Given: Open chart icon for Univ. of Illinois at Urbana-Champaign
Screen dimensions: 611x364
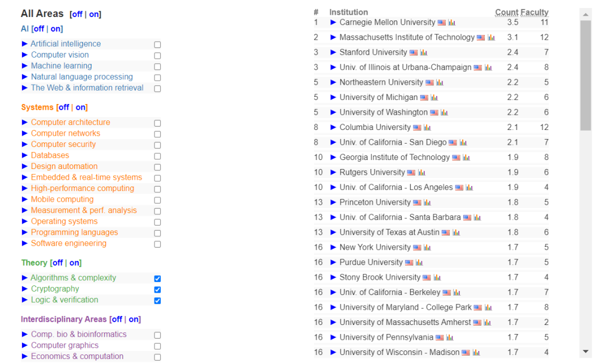Looking at the screenshot, I should coord(488,68).
